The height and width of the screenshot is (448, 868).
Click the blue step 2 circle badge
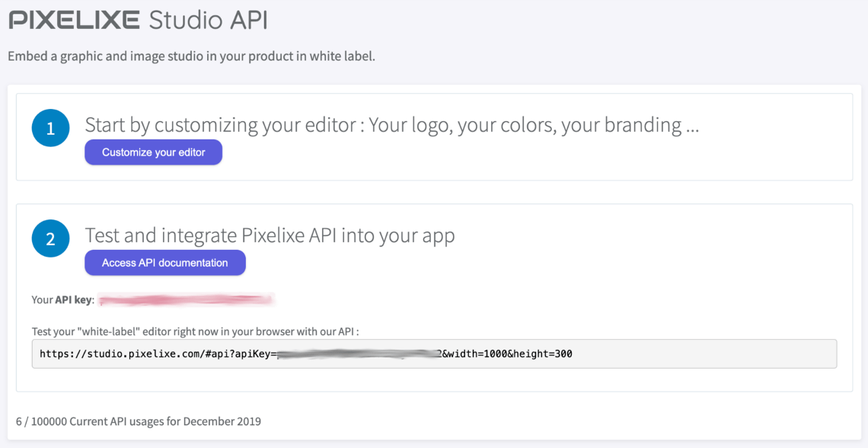click(51, 238)
